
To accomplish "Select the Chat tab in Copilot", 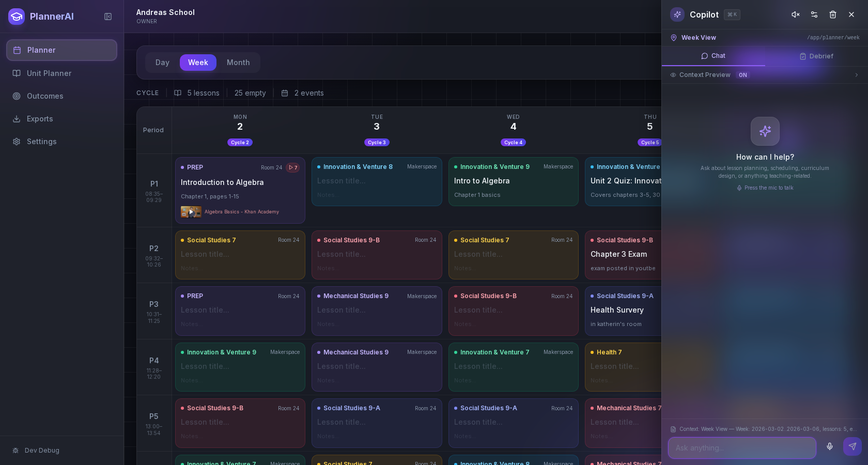I will (714, 56).
